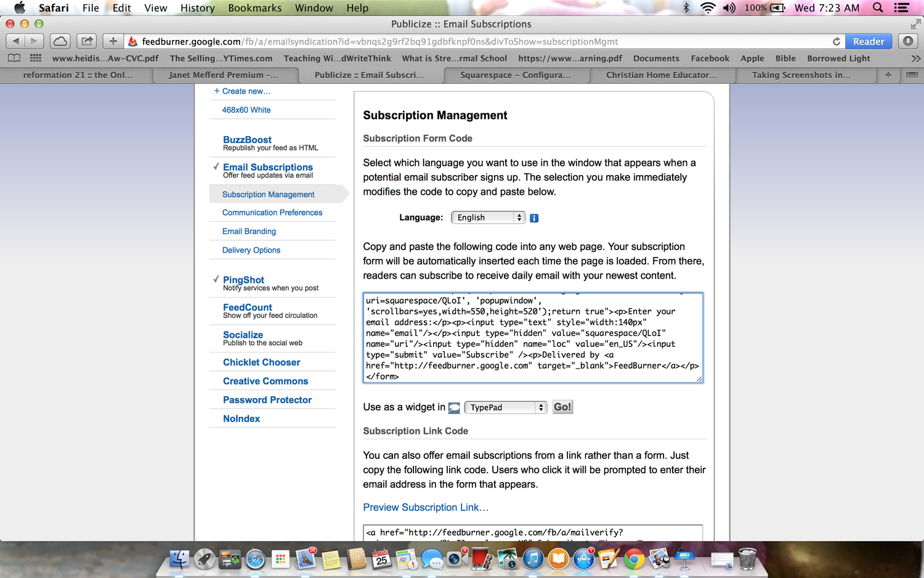Viewport: 924px width, 578px height.
Task: Reload page with the refresh icon
Action: (837, 41)
